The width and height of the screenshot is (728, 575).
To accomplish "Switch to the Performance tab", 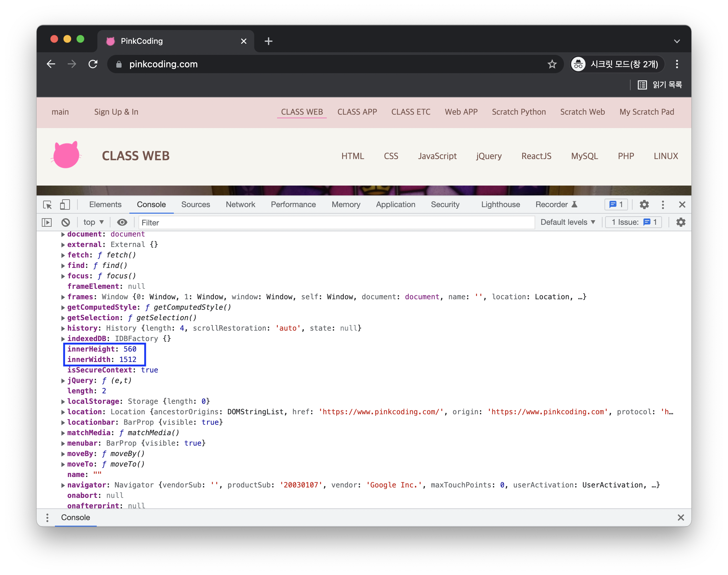I will click(293, 204).
